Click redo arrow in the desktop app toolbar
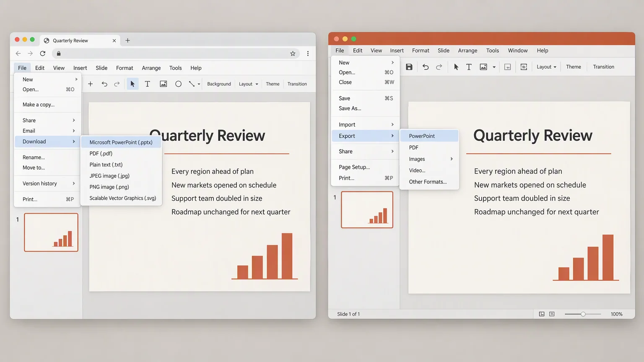The image size is (644, 362). pos(439,67)
